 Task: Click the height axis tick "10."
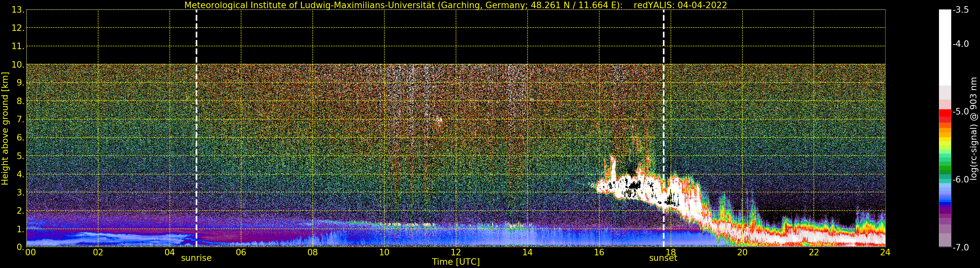point(18,65)
